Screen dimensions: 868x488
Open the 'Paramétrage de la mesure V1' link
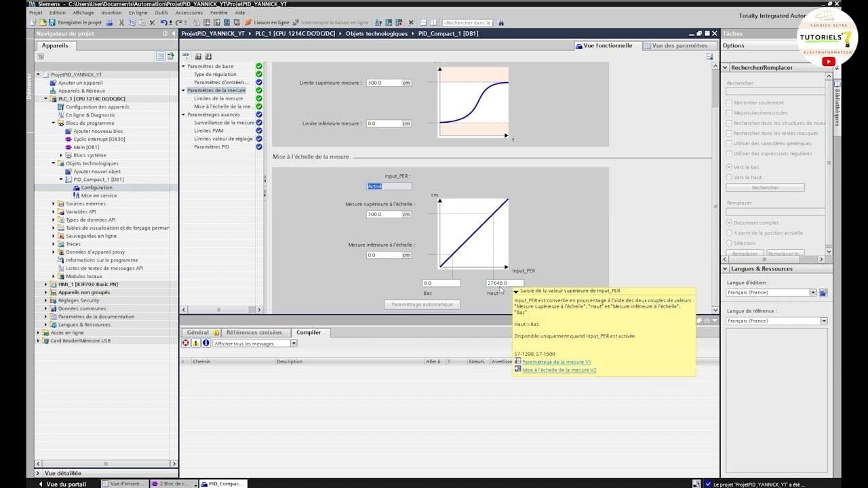(556, 362)
